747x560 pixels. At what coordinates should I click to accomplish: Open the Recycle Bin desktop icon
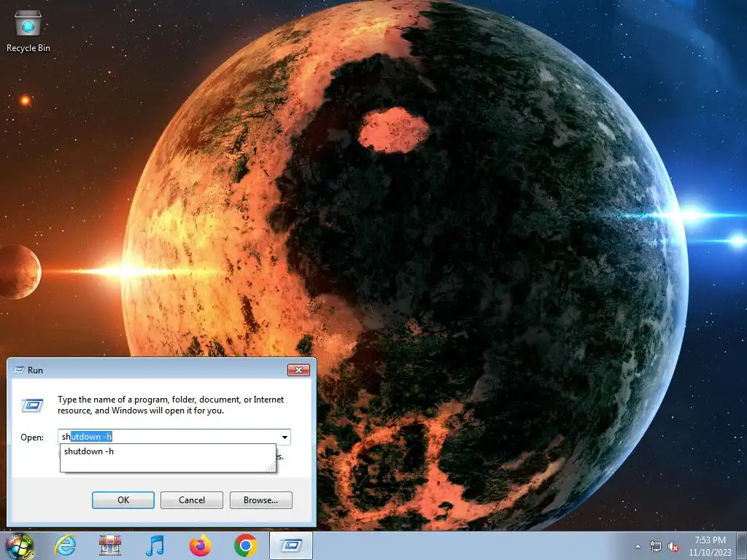[x=28, y=31]
